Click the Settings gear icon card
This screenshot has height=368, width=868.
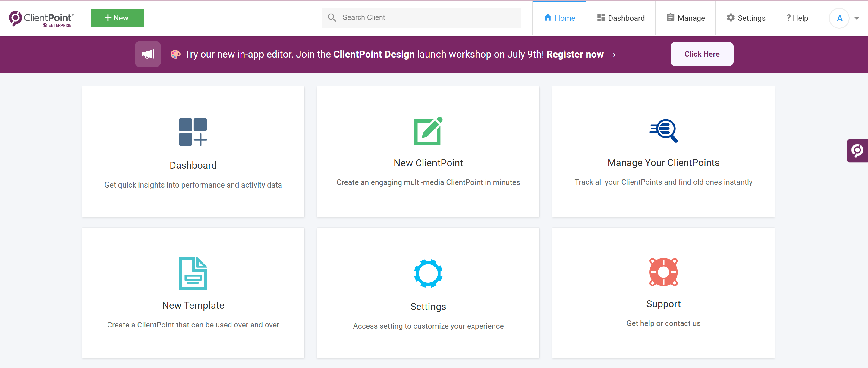tap(428, 273)
